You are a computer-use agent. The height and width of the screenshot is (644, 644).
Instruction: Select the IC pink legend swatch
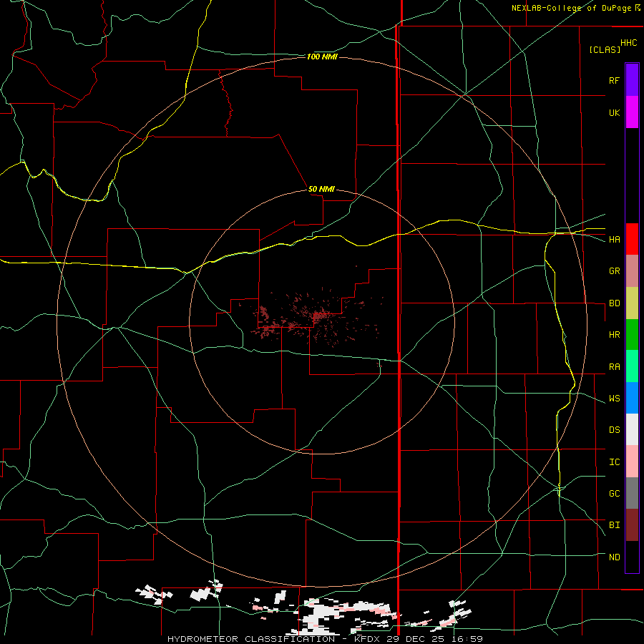[632, 462]
